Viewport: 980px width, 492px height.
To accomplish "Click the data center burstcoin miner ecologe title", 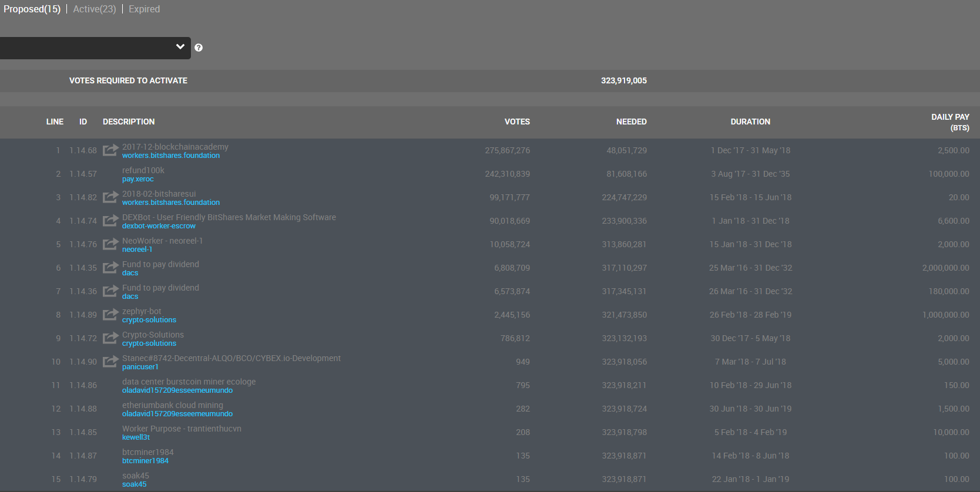I will point(189,382).
